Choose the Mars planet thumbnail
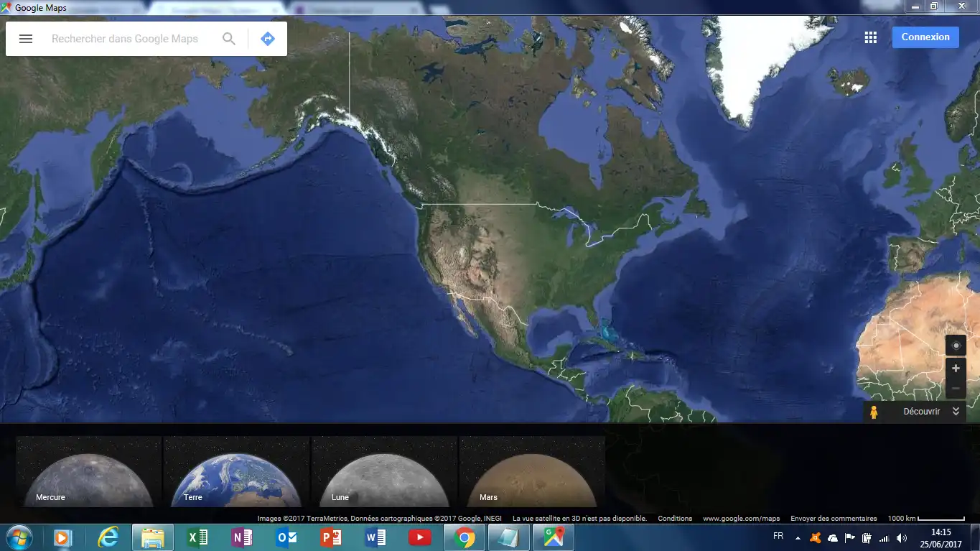 [x=532, y=471]
